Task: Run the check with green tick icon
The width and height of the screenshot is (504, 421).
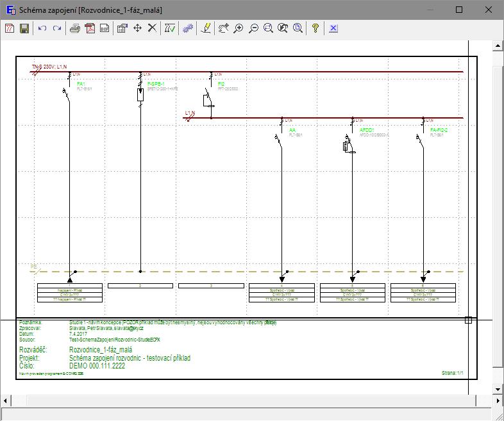Action: pos(170,28)
